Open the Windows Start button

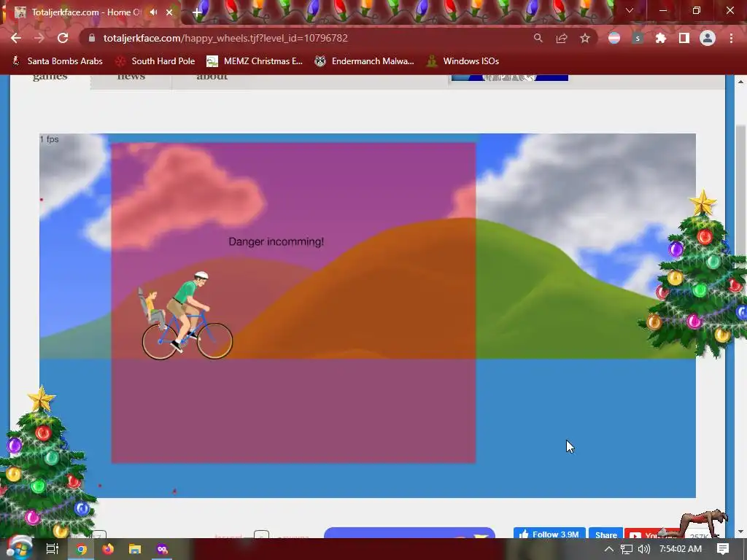coord(19,548)
